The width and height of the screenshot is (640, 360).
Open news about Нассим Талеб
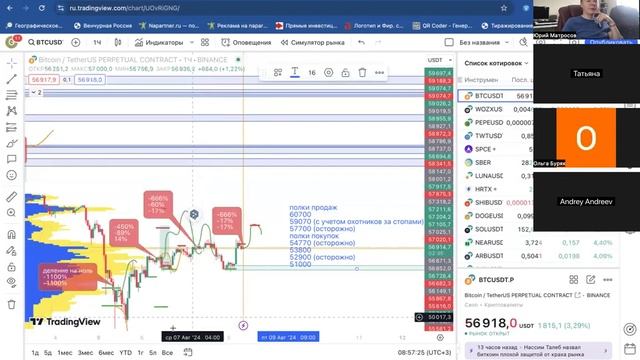click(x=538, y=351)
